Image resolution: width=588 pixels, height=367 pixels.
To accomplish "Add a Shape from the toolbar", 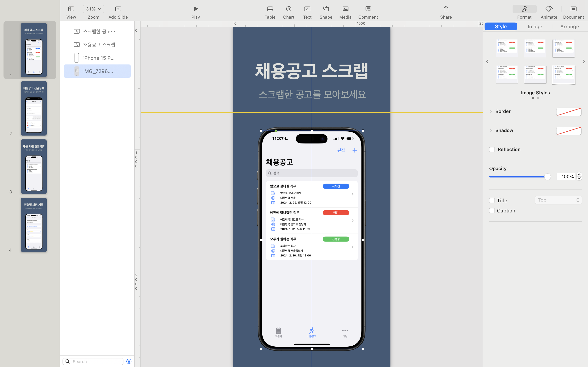I will point(326,9).
